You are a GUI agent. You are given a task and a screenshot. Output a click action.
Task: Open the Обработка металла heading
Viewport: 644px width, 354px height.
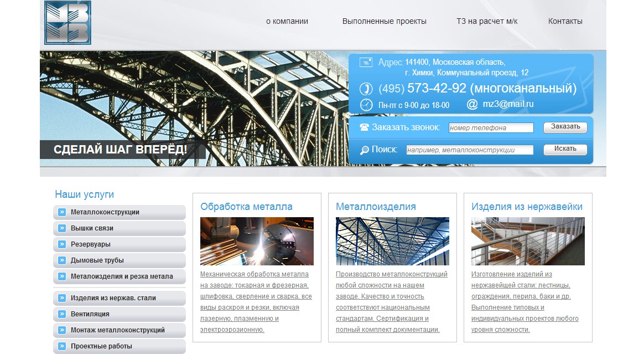[246, 207]
